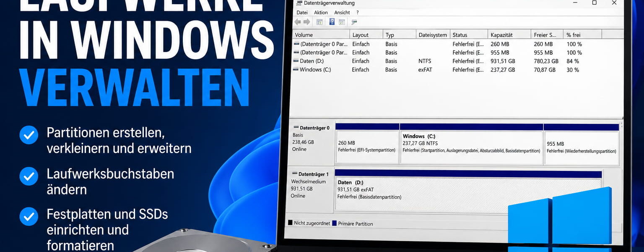Image resolution: width=644 pixels, height=252 pixels.
Task: Sort by the % frei column header
Action: [x=583, y=35]
